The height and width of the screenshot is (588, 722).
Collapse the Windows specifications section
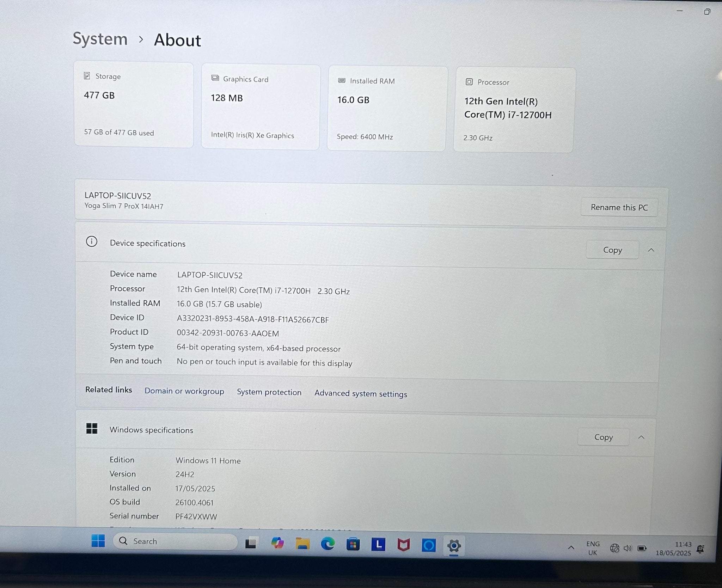click(x=641, y=437)
